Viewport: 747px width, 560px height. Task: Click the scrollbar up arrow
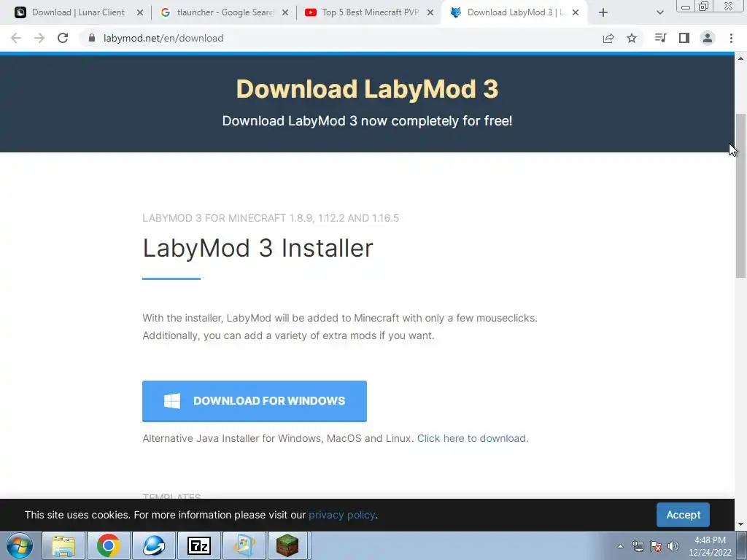coord(740,58)
